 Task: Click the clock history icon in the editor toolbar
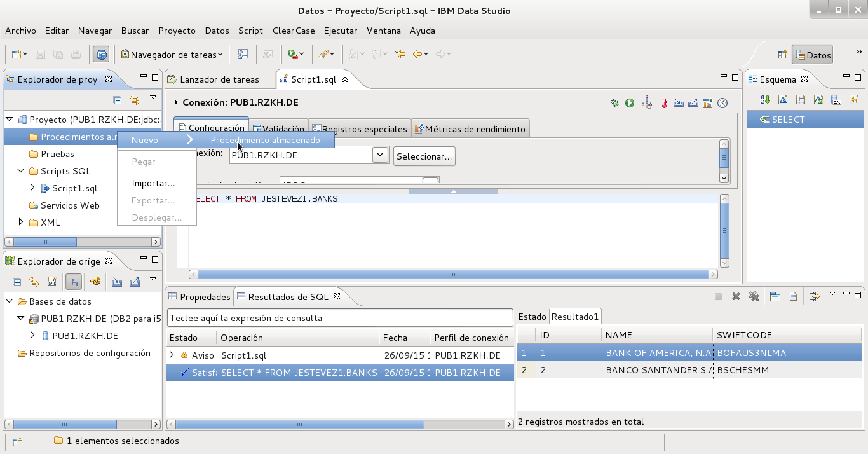[x=722, y=103]
